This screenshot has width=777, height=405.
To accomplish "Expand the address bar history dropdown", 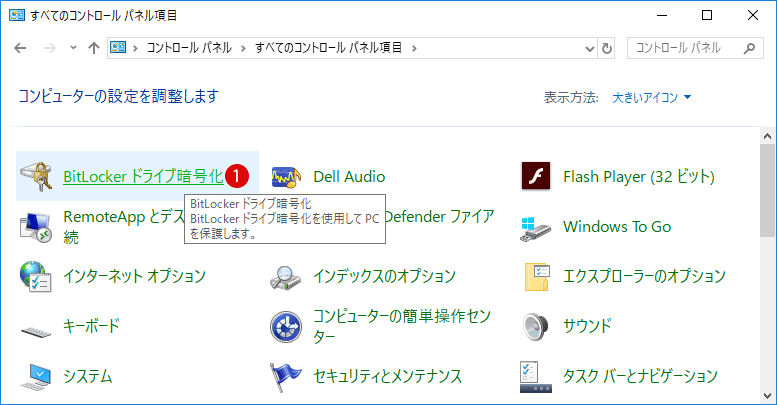I will pos(590,49).
